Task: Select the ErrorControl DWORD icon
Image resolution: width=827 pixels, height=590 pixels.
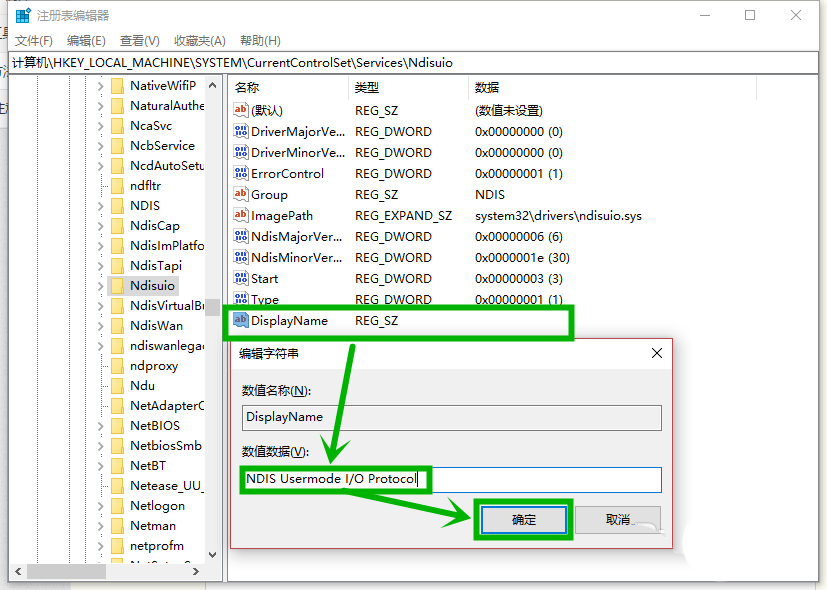Action: 241,173
